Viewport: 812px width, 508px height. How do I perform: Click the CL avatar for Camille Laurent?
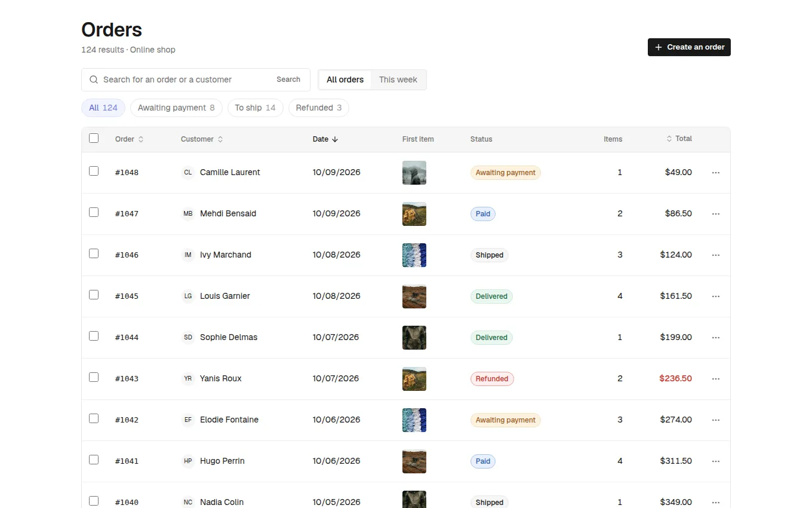pyautogui.click(x=188, y=173)
